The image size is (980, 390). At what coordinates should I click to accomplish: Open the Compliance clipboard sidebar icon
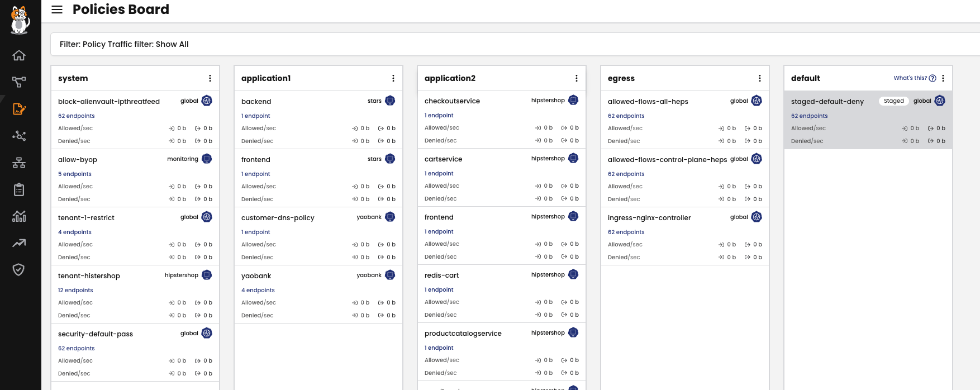[19, 189]
